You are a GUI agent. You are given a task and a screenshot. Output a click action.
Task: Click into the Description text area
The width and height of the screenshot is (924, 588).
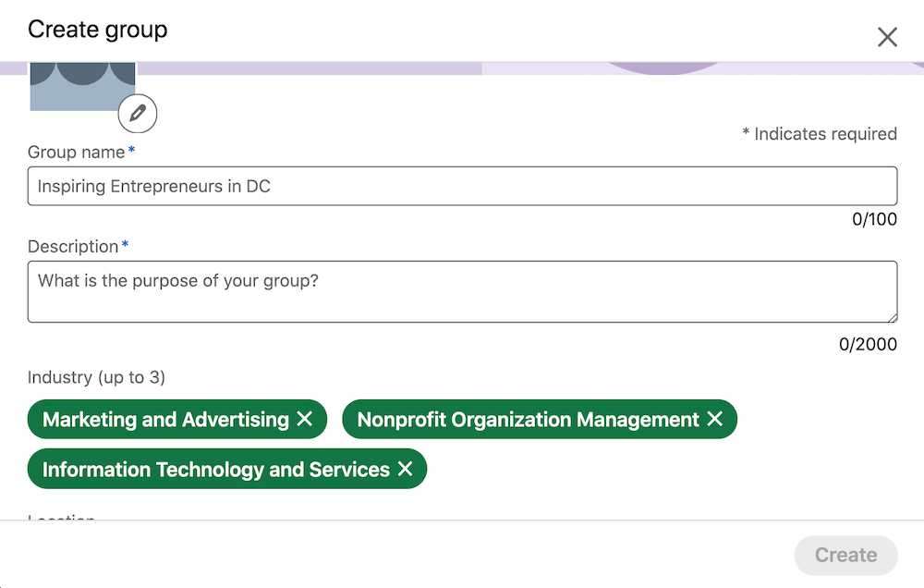(x=463, y=291)
